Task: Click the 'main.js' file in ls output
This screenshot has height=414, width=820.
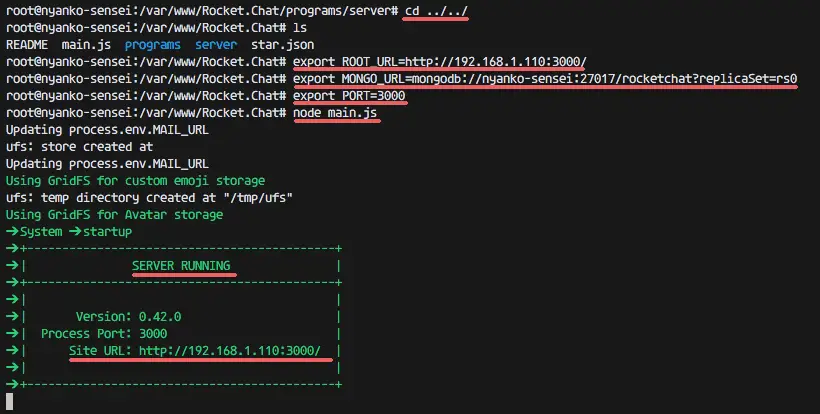Action: [x=86, y=45]
